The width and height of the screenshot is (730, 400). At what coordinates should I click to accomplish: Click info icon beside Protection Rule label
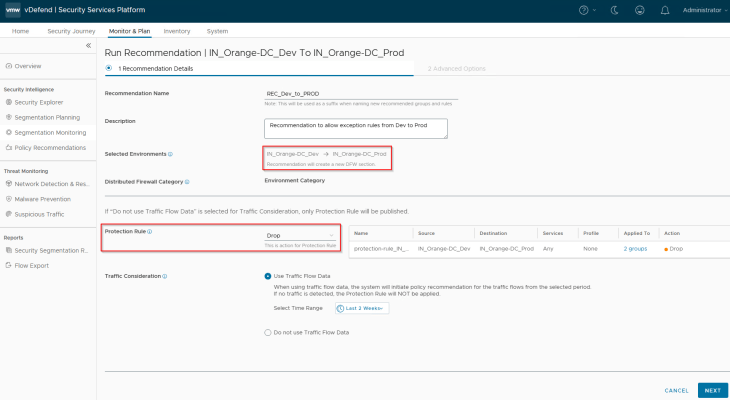click(x=149, y=231)
